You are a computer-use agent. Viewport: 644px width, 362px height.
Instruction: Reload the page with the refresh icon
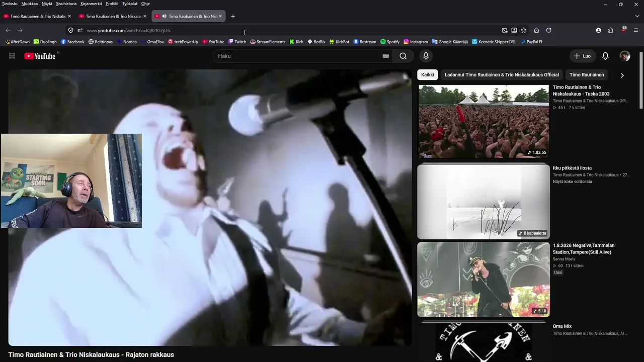(x=549, y=30)
